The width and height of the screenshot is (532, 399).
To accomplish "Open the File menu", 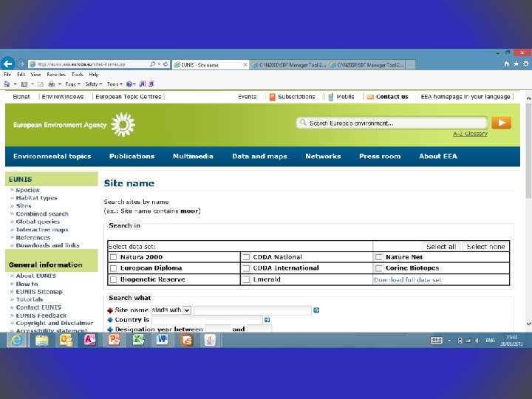I will [7, 75].
